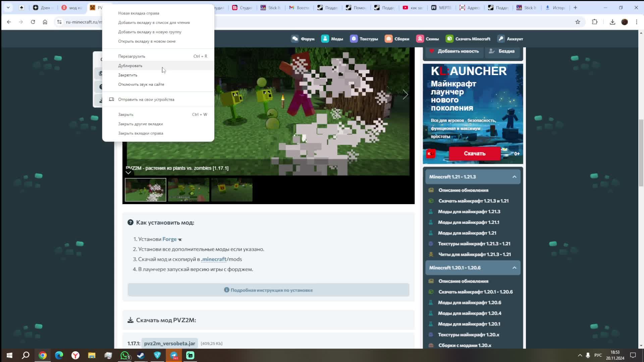The image size is (644, 362).
Task: Open the tab search dropdown arrow
Action: [8, 8]
